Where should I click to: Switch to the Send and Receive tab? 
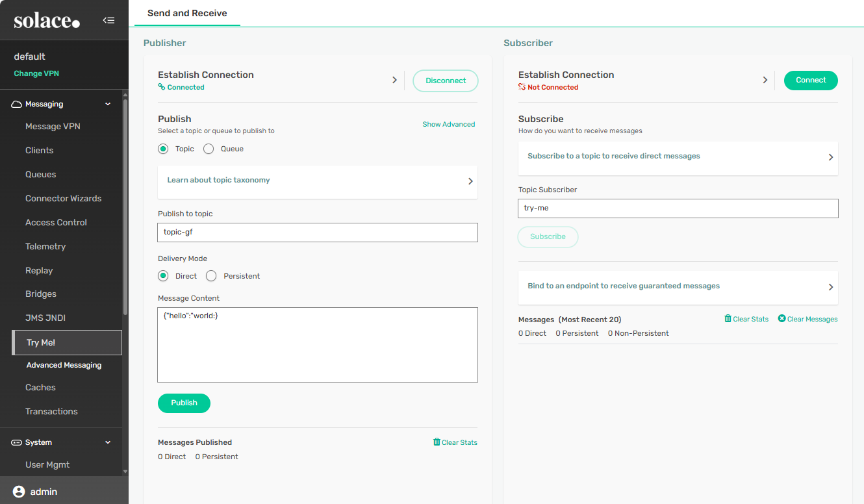tap(187, 13)
